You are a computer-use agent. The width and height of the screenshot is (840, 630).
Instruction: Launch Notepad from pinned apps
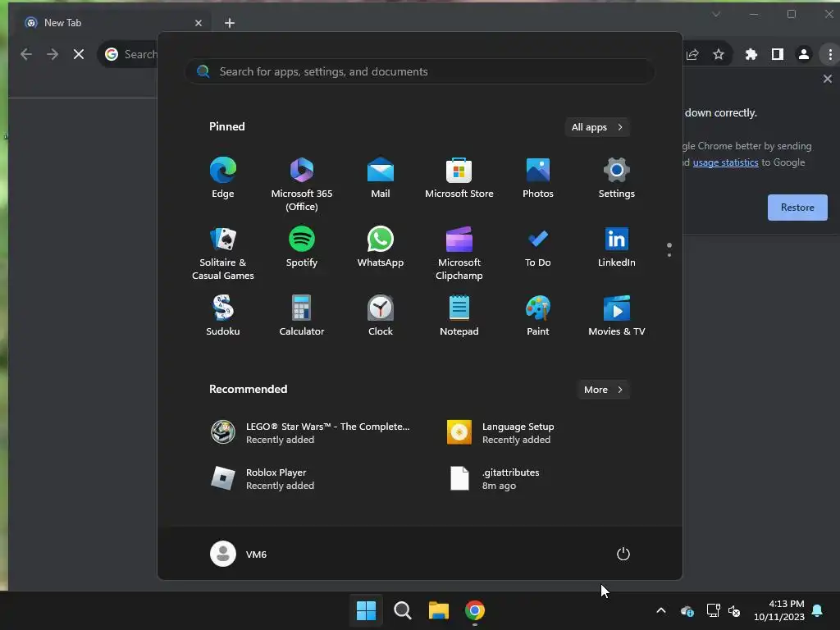pos(459,316)
